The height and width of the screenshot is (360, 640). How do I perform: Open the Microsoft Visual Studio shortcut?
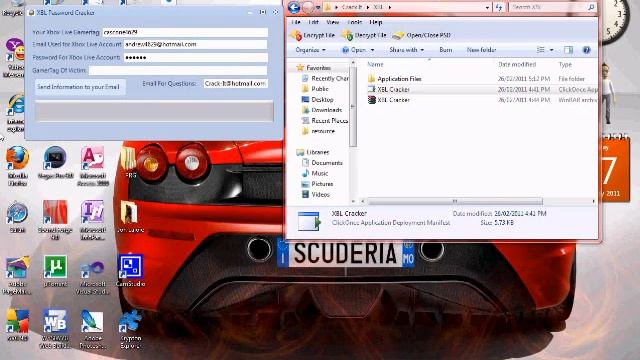pos(93,277)
